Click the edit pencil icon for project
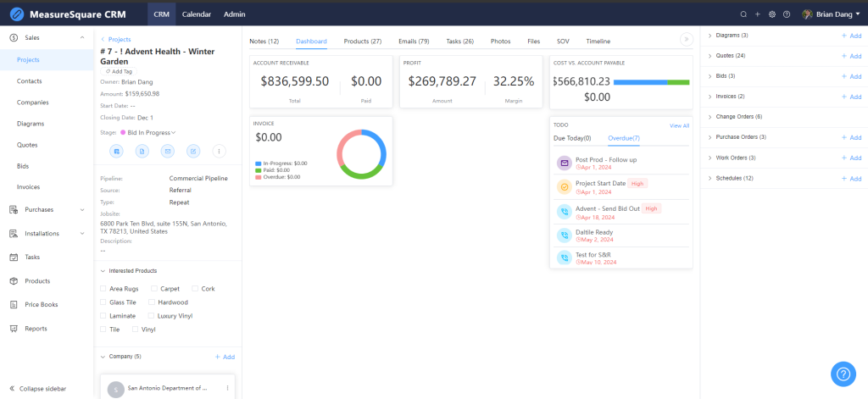Viewport: 868px width, 399px height. pos(193,152)
